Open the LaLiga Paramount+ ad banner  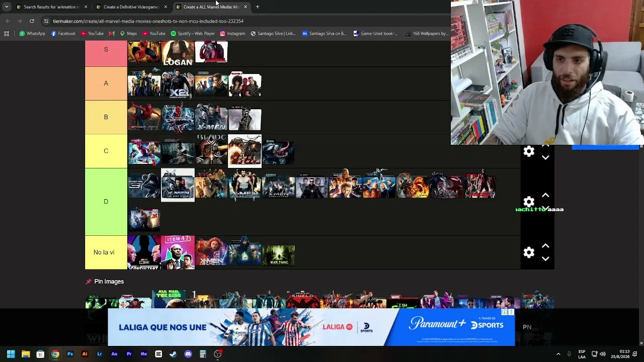pyautogui.click(x=311, y=327)
